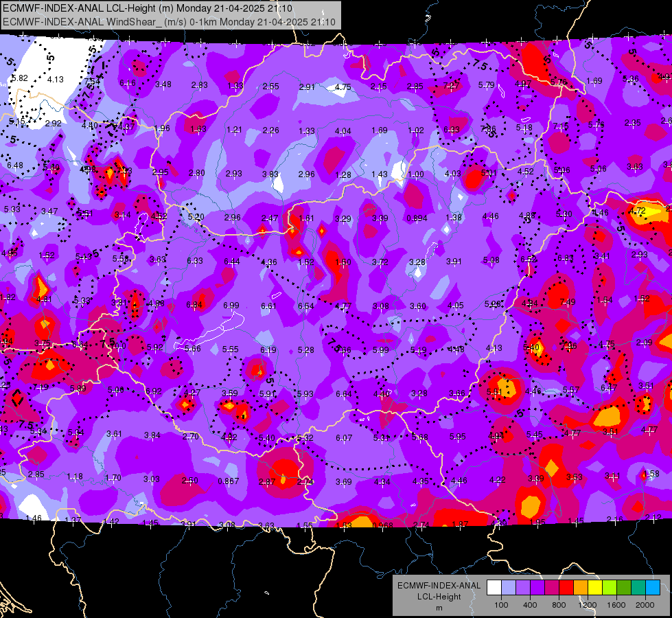Click the wind shear value 6.48

tap(15, 165)
